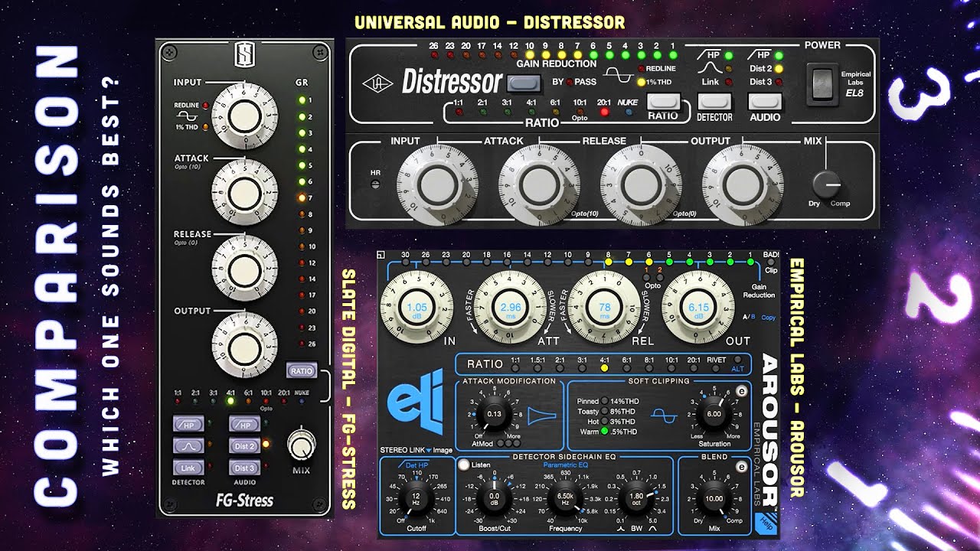Toggle FG-Stress audio HP button
980x551 pixels.
click(x=245, y=425)
